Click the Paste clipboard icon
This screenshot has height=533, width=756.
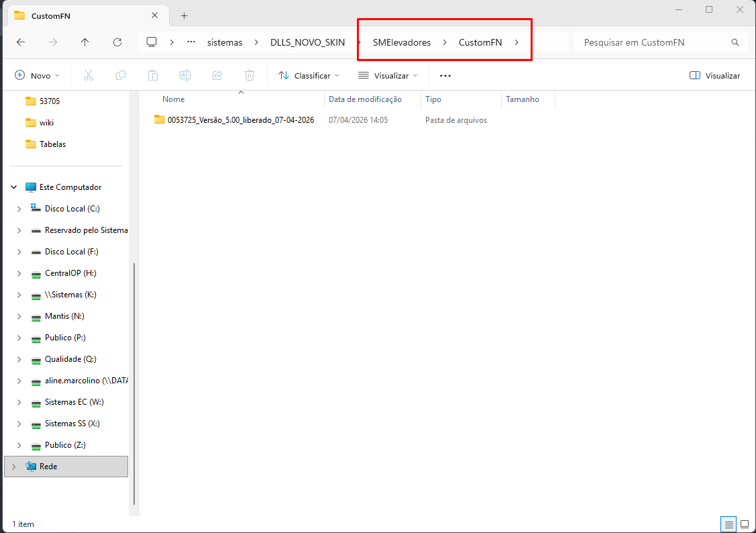(153, 76)
